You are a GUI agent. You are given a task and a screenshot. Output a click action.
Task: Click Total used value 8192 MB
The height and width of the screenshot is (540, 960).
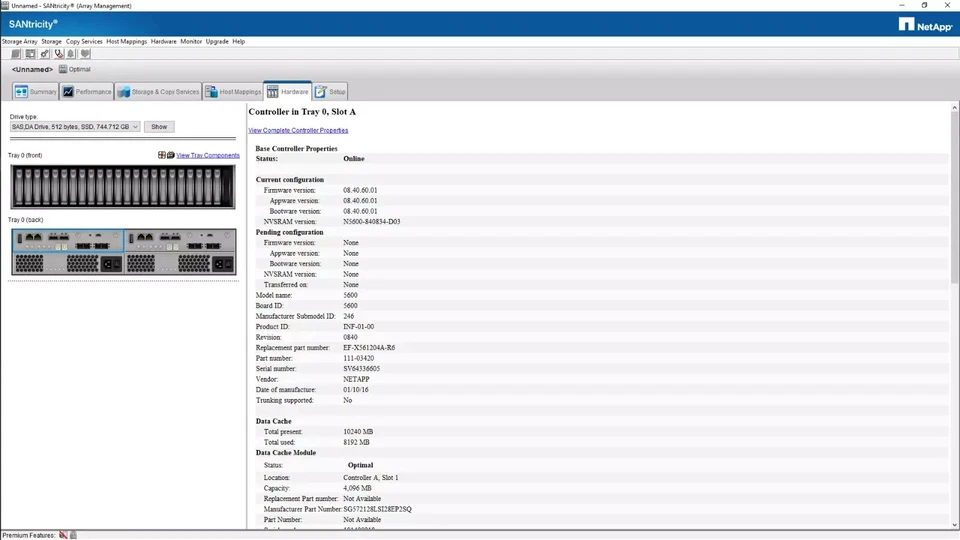[356, 442]
